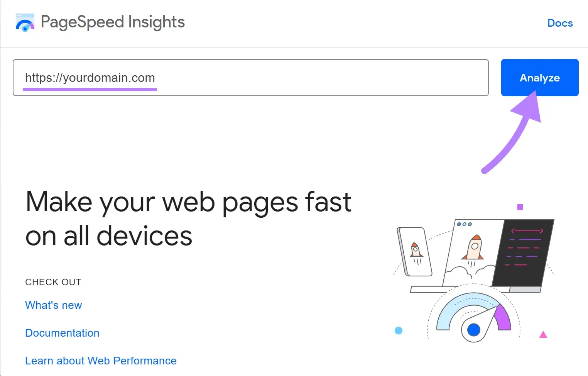The image size is (588, 376).
Task: Open the Docs page
Action: click(560, 23)
